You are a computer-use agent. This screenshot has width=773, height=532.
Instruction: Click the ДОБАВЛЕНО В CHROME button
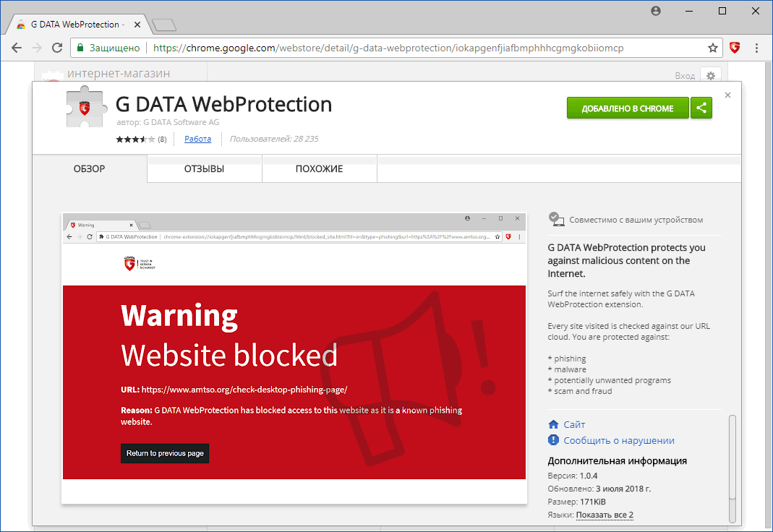pyautogui.click(x=628, y=108)
